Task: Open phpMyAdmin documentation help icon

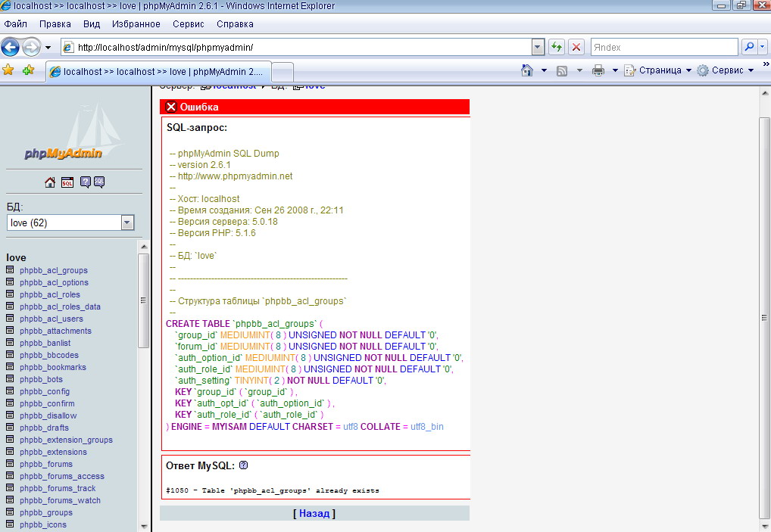Action: 85,182
